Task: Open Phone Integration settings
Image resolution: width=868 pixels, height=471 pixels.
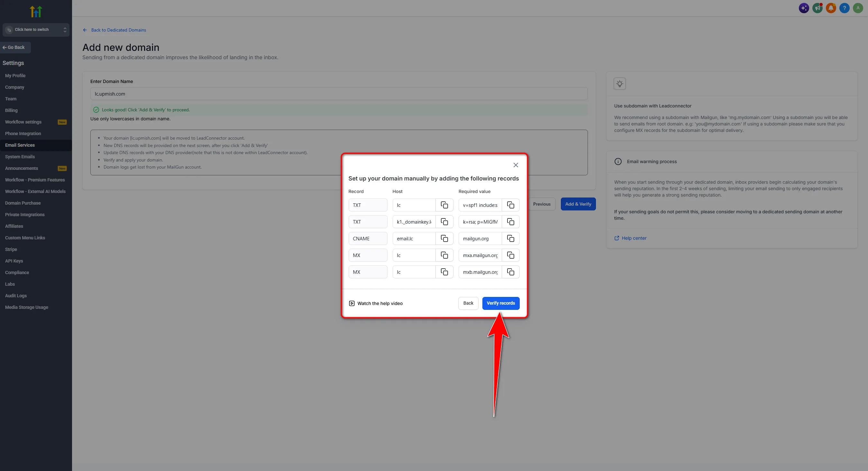Action: point(23,134)
